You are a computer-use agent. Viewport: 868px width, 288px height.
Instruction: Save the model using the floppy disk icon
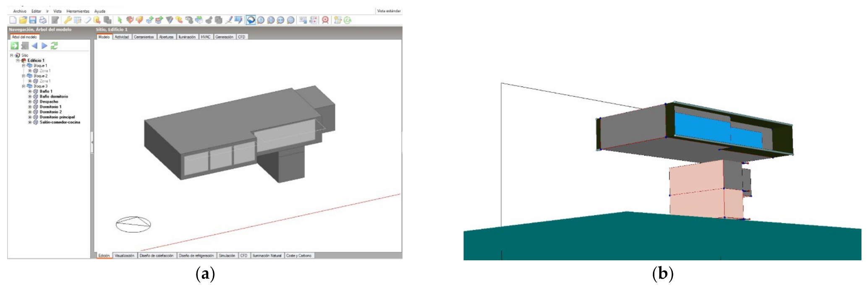point(33,20)
